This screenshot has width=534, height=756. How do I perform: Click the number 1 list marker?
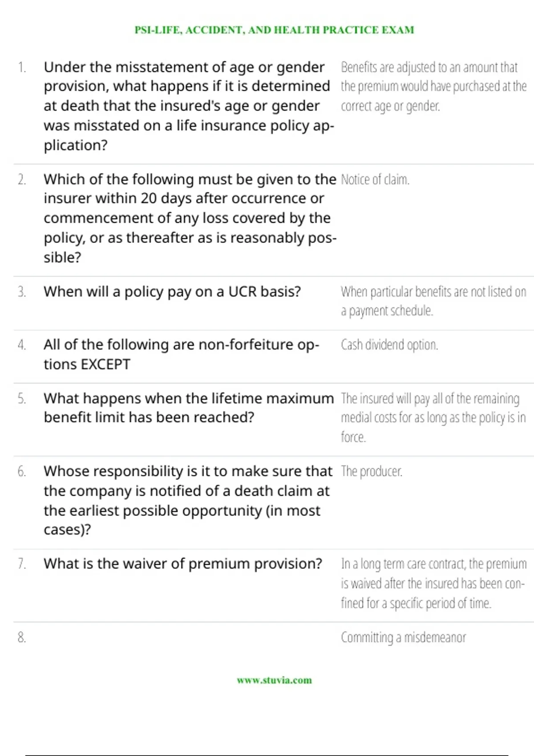pyautogui.click(x=22, y=68)
